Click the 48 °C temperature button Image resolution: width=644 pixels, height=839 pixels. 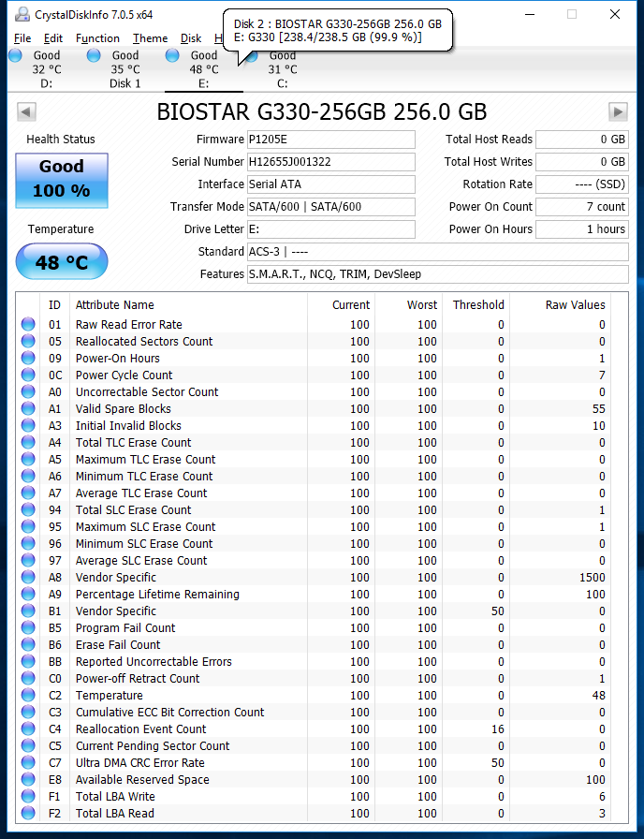click(62, 262)
